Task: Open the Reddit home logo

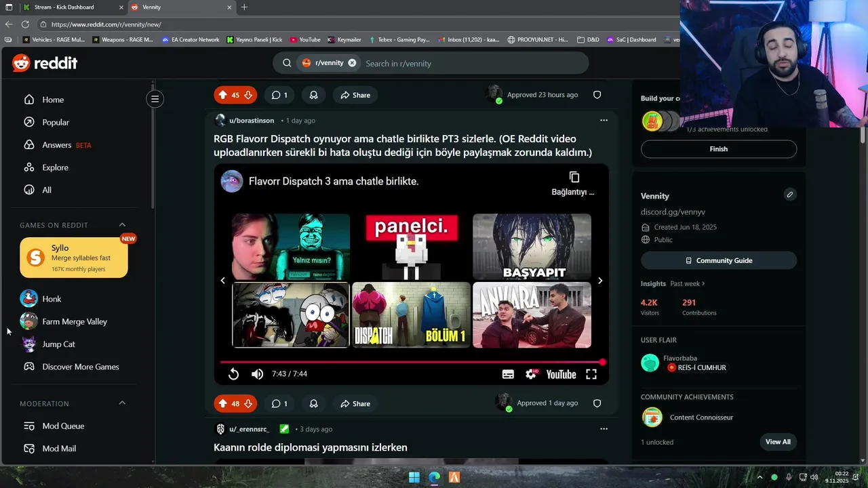Action: [x=45, y=63]
